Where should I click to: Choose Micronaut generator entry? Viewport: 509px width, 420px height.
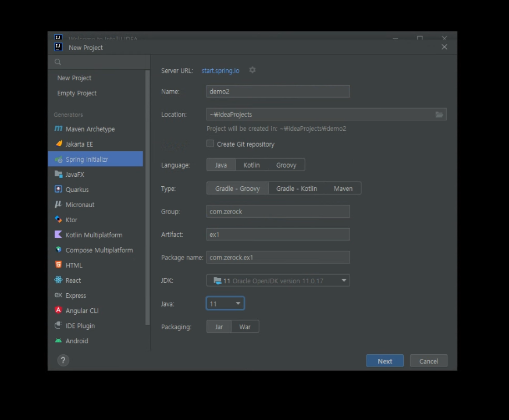click(95, 205)
